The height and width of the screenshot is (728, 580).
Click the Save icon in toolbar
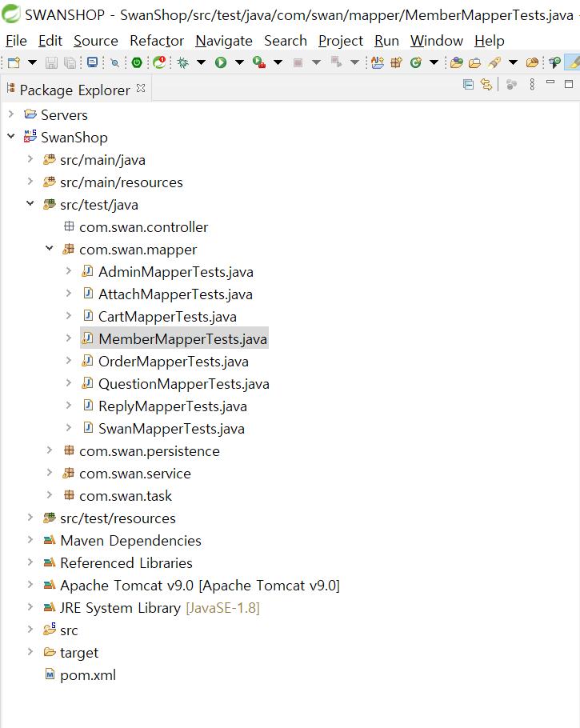pyautogui.click(x=51, y=62)
